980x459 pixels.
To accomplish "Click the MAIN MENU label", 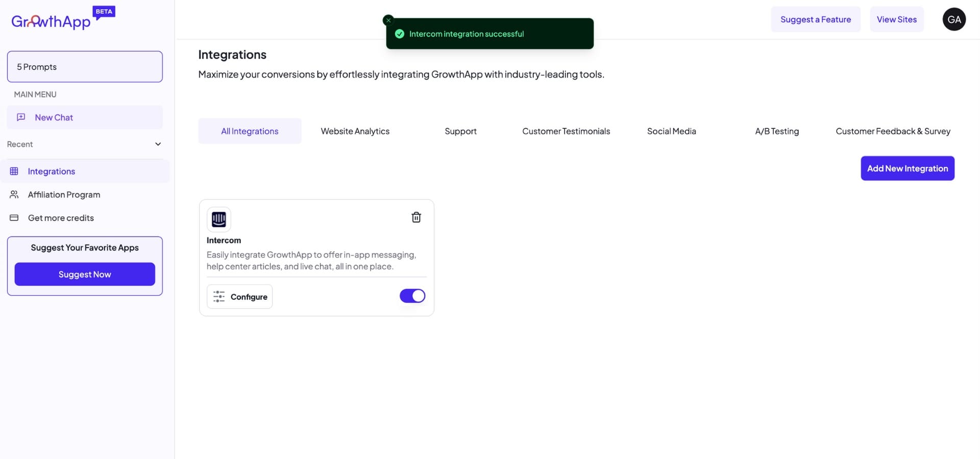I will tap(35, 94).
